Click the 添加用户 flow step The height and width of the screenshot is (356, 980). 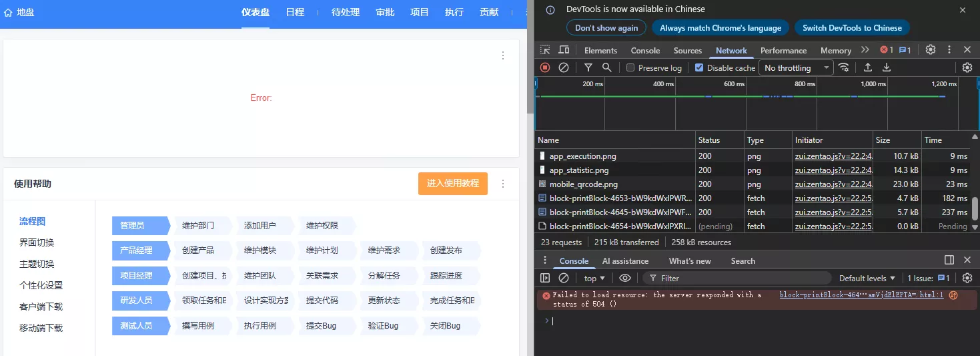[x=263, y=226]
